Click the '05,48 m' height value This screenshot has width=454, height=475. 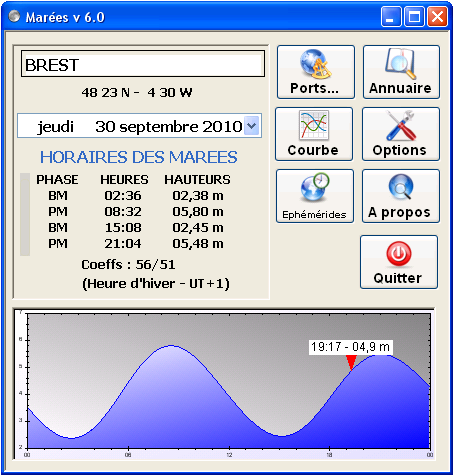198,244
